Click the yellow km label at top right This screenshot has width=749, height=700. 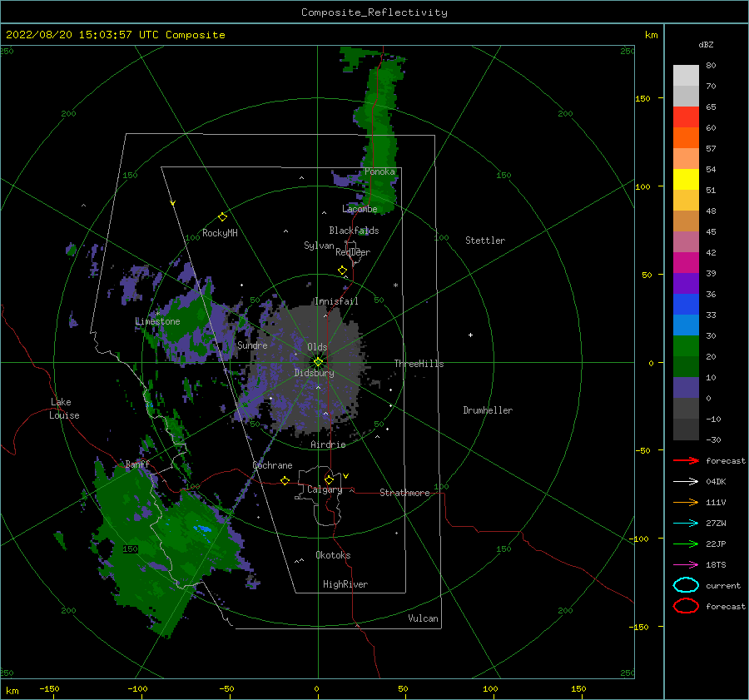(x=652, y=35)
